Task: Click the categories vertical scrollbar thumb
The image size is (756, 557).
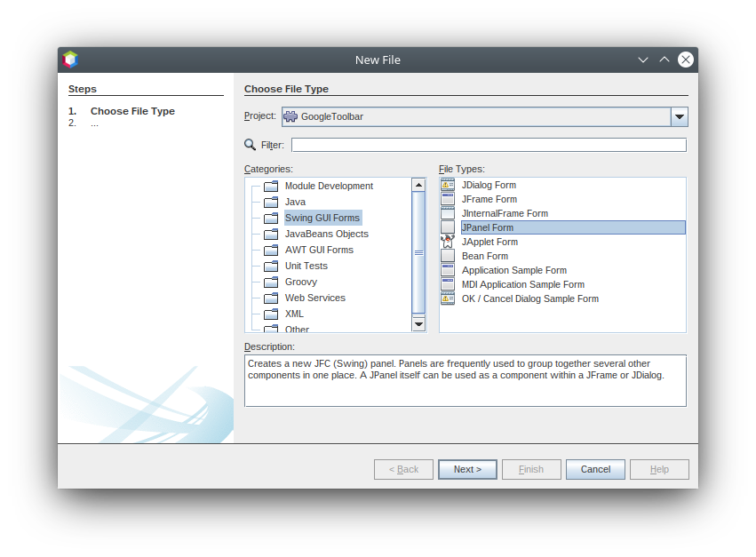Action: pos(419,252)
